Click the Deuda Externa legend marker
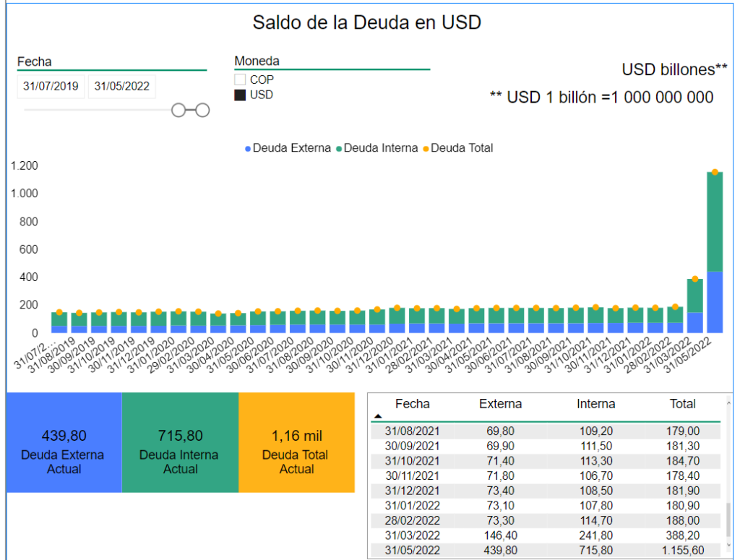Screen dimensions: 740x560 click(249, 148)
